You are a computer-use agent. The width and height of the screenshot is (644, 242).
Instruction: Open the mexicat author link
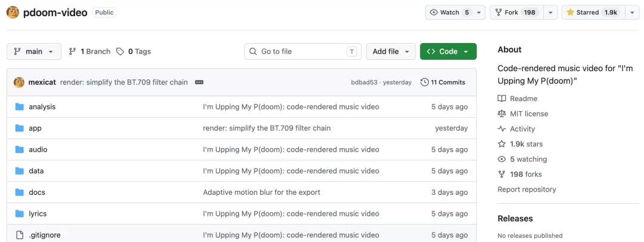[43, 82]
